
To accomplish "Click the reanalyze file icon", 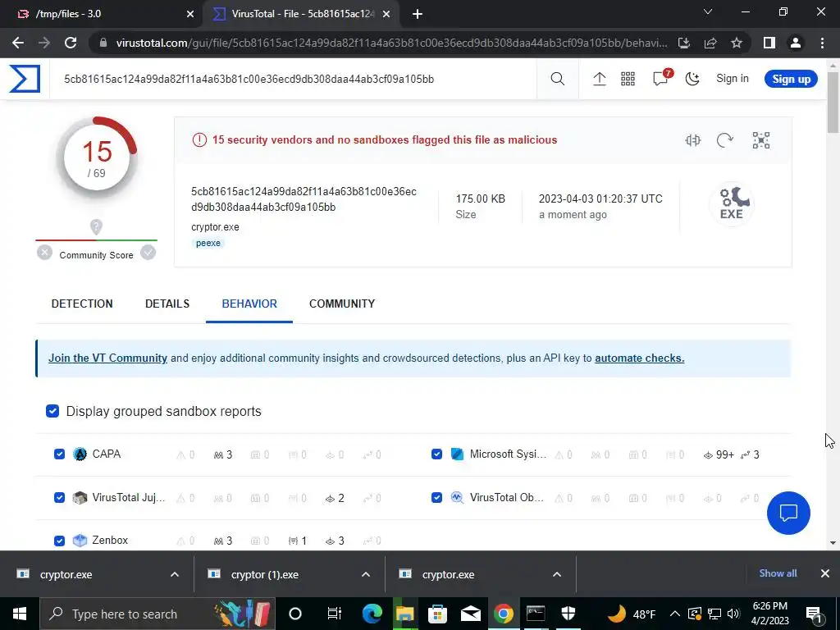I will click(x=725, y=140).
